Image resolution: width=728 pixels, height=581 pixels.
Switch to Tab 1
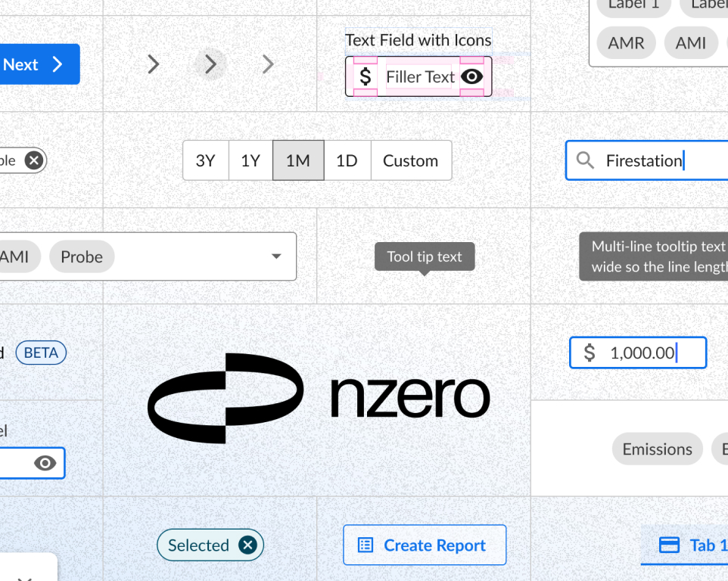pyautogui.click(x=702, y=545)
